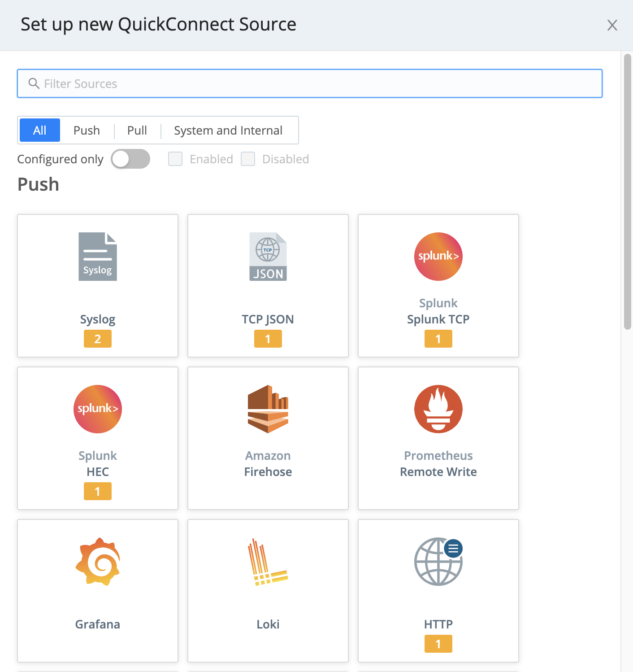The width and height of the screenshot is (633, 672).
Task: Click the Splunk HEC source icon
Action: [97, 409]
